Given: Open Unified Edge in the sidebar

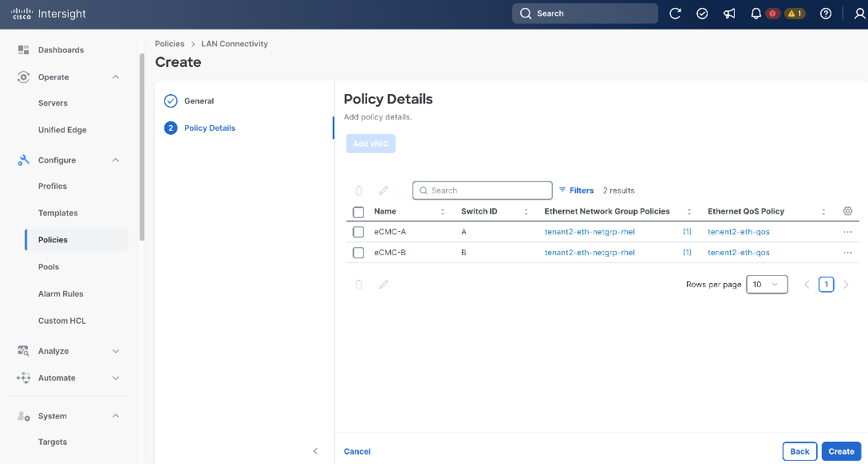Looking at the screenshot, I should [62, 130].
